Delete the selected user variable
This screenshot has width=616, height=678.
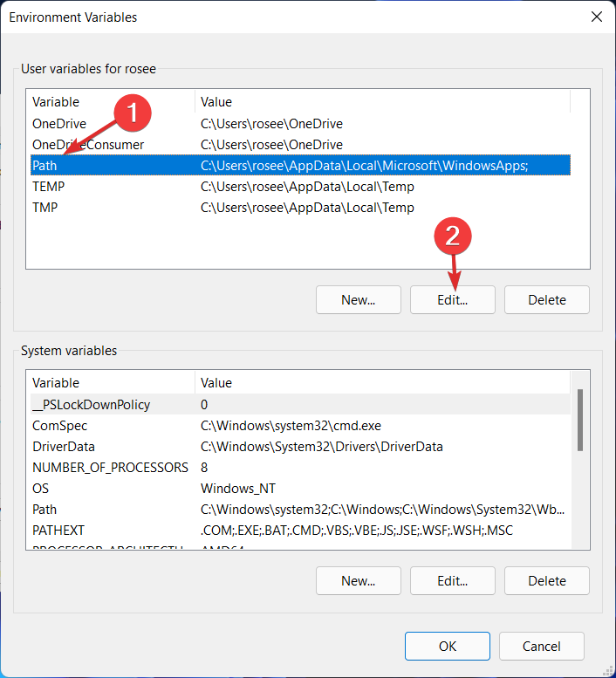point(546,299)
